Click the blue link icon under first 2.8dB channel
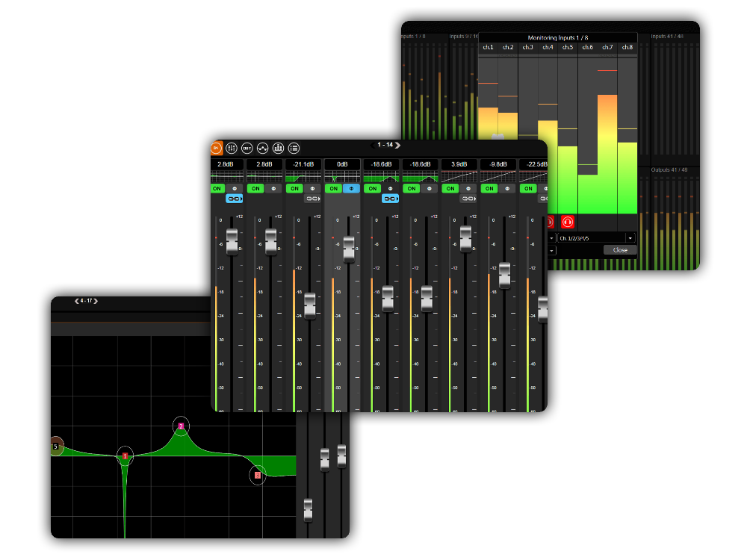This screenshot has height=560, width=747. (234, 199)
